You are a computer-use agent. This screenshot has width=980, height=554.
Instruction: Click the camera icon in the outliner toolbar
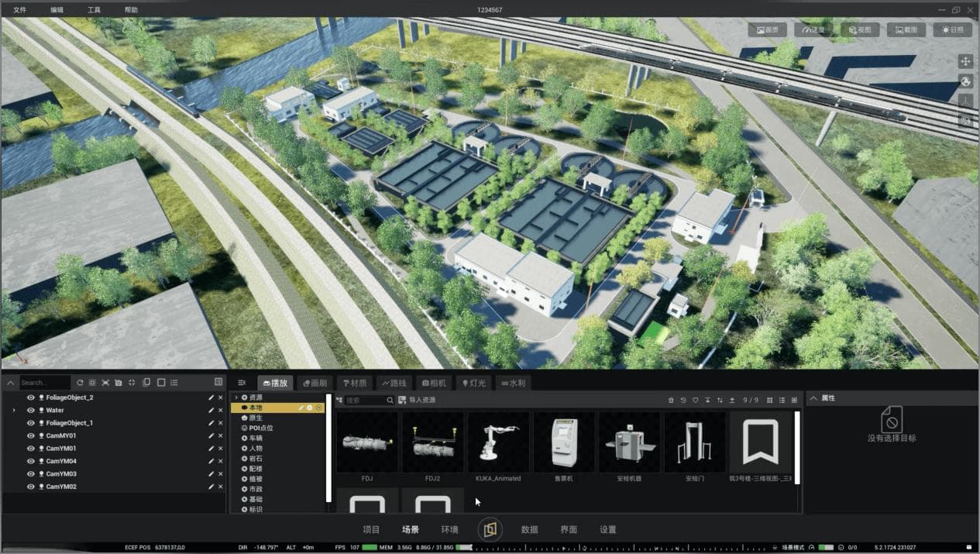point(119,382)
